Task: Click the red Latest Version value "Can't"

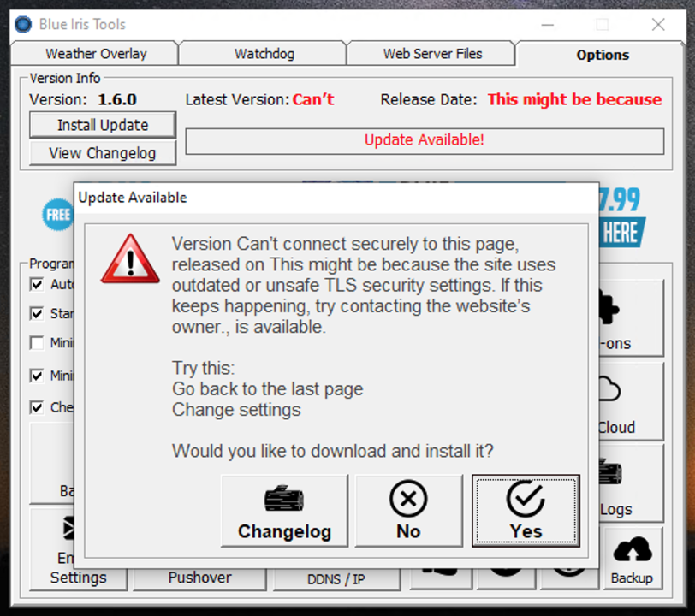Action: (313, 100)
